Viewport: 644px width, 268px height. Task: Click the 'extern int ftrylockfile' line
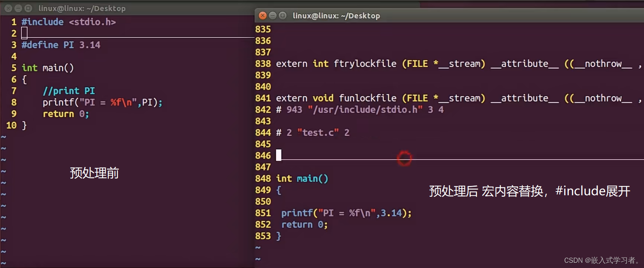(459, 64)
